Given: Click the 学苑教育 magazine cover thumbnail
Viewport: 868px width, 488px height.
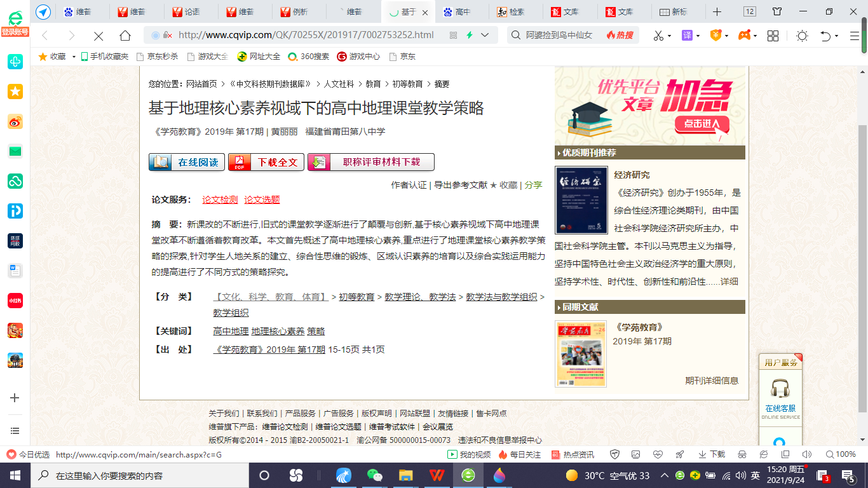Looking at the screenshot, I should coord(581,354).
